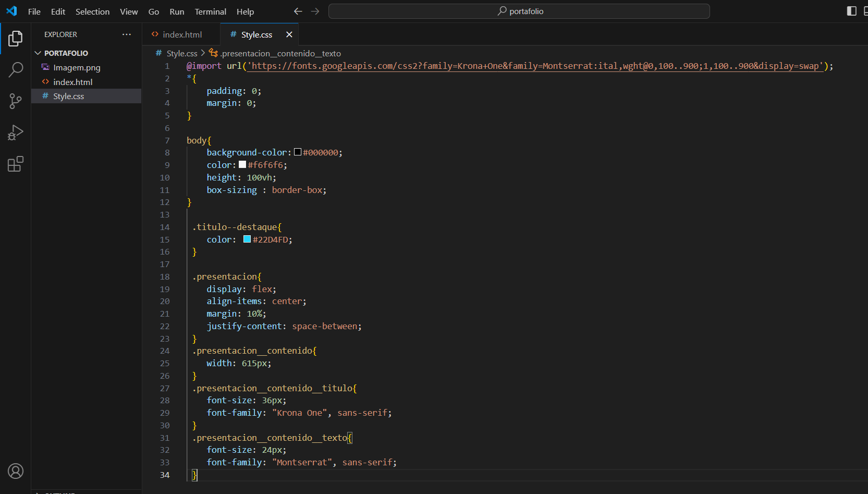Open the Google Fonts URL in line 1
Viewport: 868px width, 494px height.
[535, 66]
